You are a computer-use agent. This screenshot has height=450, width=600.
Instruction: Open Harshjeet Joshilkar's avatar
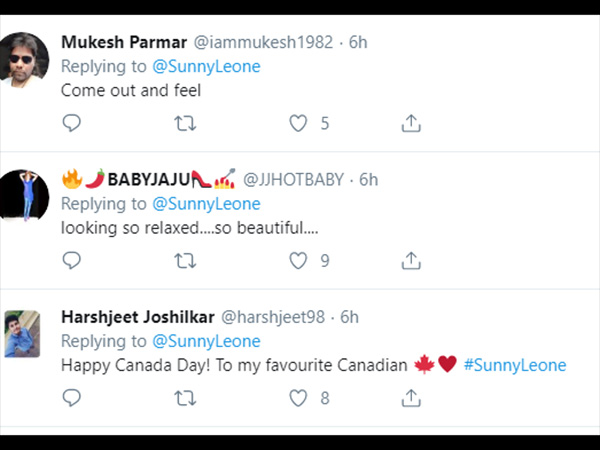click(22, 334)
